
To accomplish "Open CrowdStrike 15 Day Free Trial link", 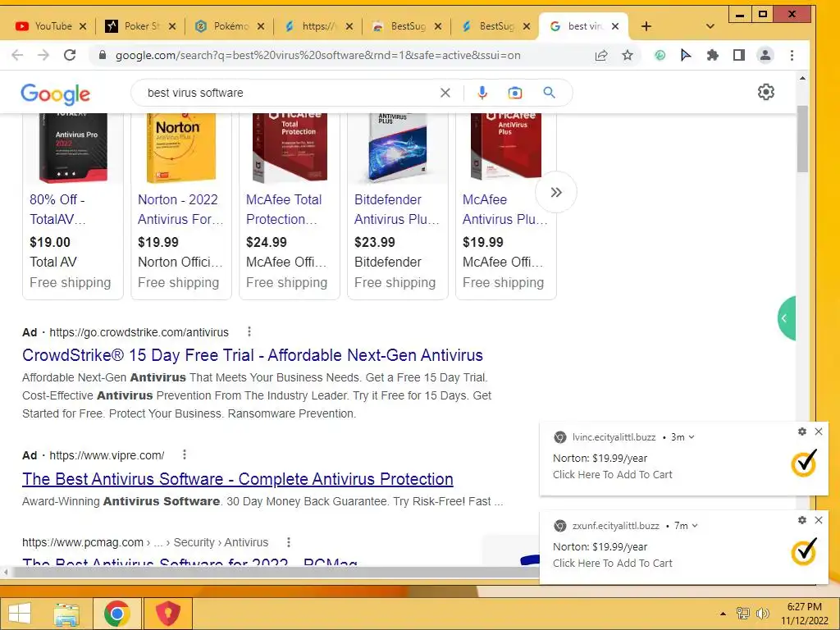I will click(x=253, y=355).
